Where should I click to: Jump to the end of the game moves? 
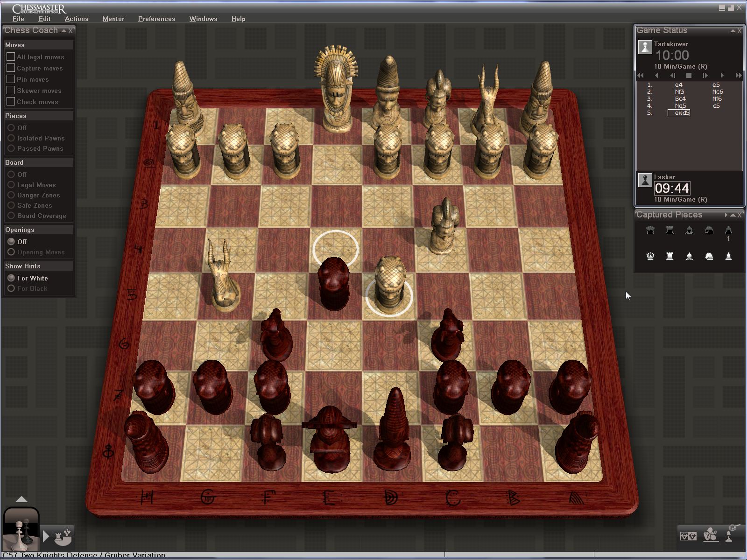(x=738, y=75)
